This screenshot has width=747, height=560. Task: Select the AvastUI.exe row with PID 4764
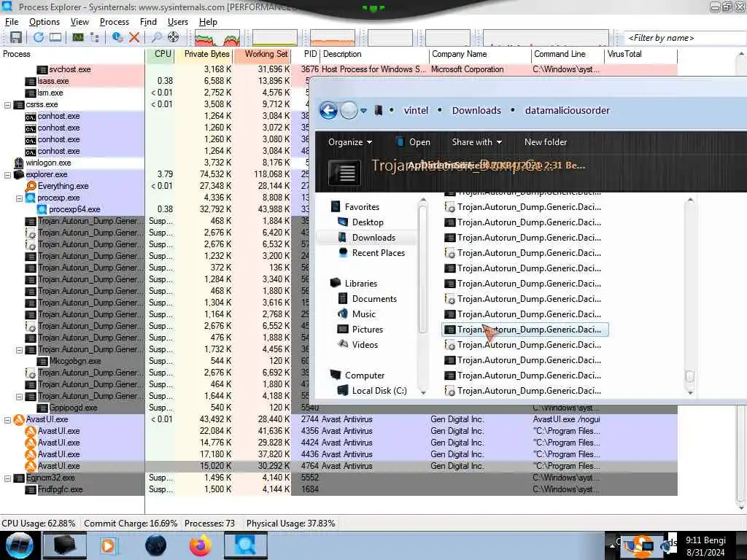(338, 466)
